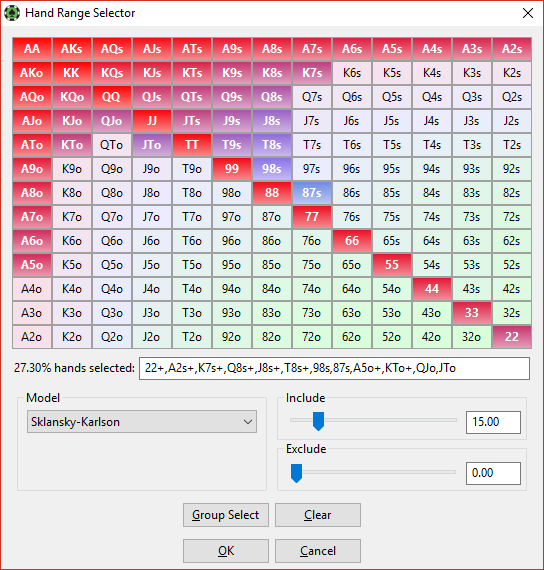544x570 pixels.
Task: Select the 86s hand cell
Action: coord(352,193)
